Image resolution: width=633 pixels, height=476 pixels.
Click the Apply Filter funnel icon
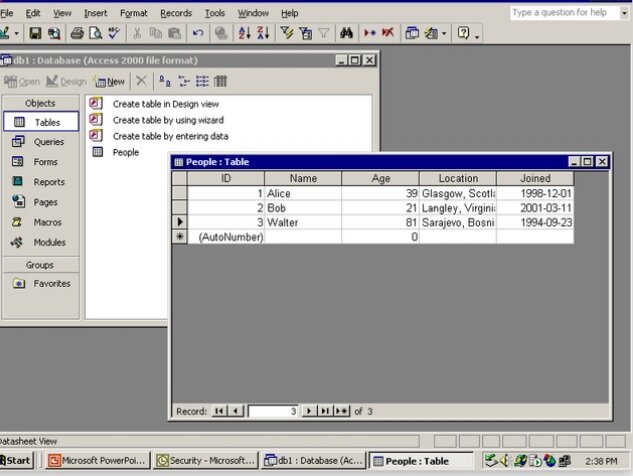tap(324, 33)
